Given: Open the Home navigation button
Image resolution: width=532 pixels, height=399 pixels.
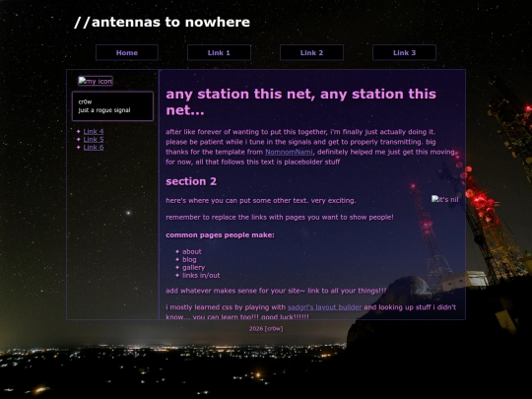Looking at the screenshot, I should tap(127, 52).
